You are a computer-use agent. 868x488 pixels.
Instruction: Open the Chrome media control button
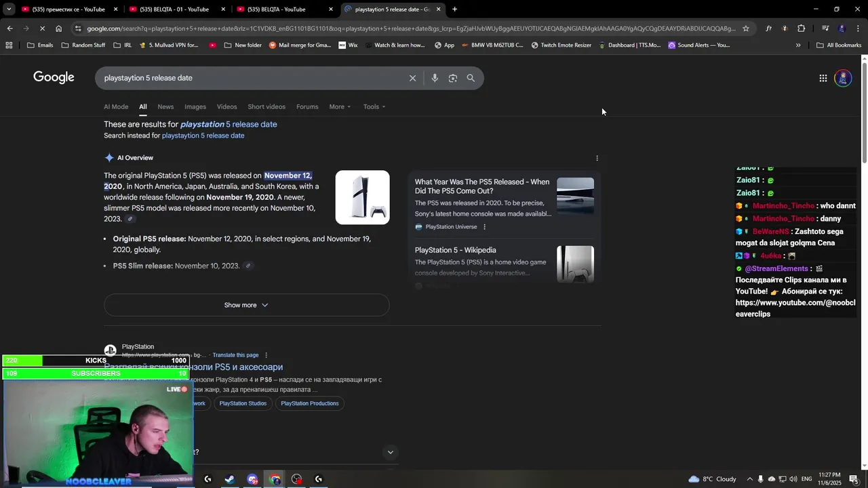pos(825,28)
